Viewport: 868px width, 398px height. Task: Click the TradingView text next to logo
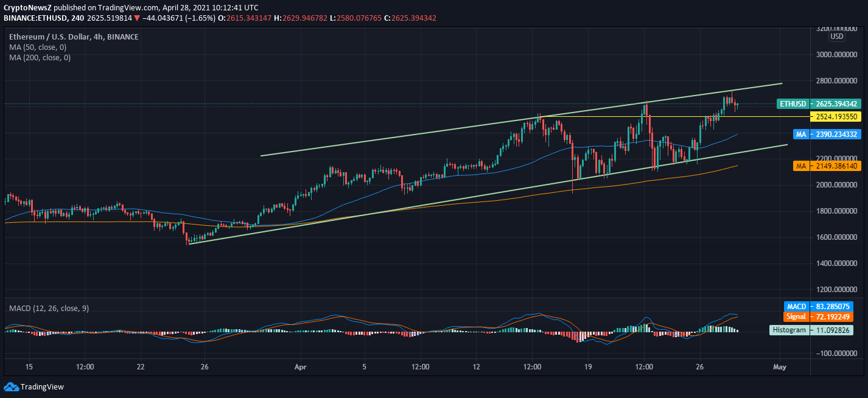pos(42,386)
